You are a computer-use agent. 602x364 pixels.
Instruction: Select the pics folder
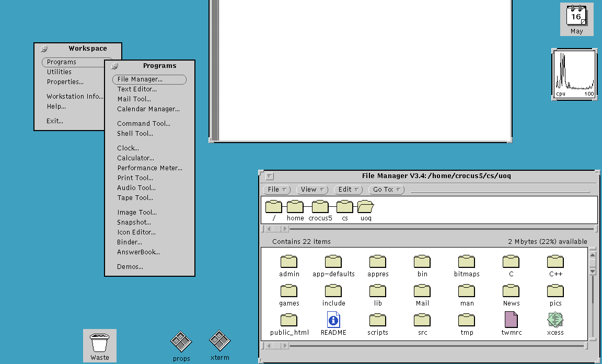(555, 291)
